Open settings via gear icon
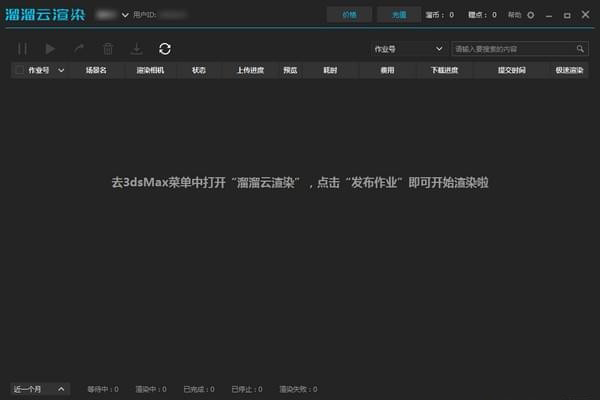 tap(531, 15)
